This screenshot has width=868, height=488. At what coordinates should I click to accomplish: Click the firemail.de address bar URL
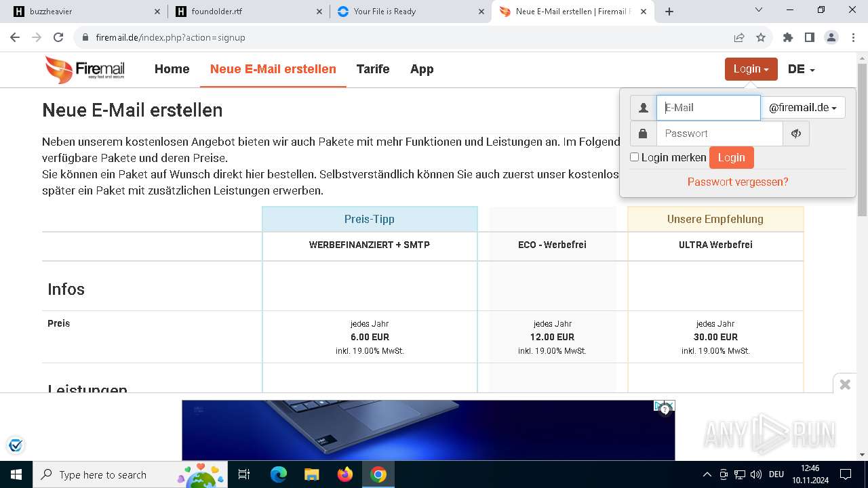point(171,37)
